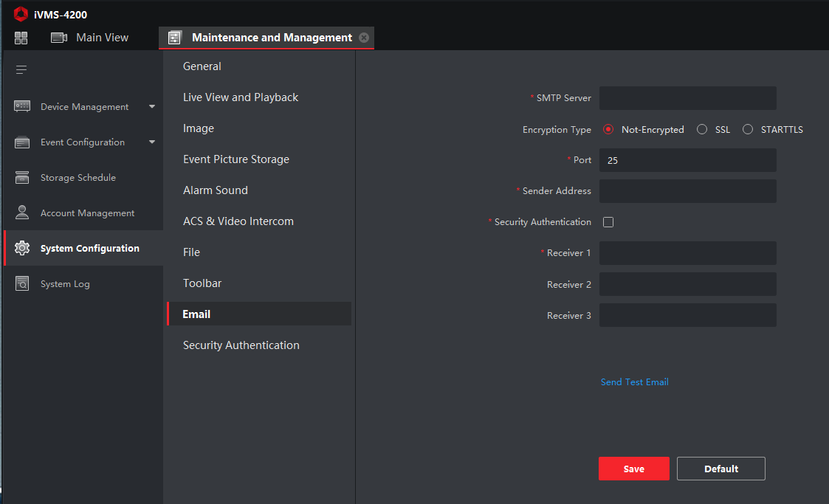Click the Send Test Email link
This screenshot has width=829, height=504.
[634, 382]
